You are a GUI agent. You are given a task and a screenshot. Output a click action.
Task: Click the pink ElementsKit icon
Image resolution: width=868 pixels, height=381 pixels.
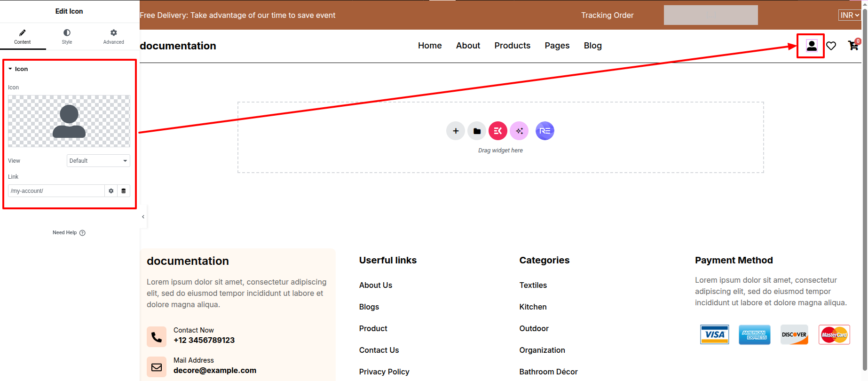[x=498, y=131]
